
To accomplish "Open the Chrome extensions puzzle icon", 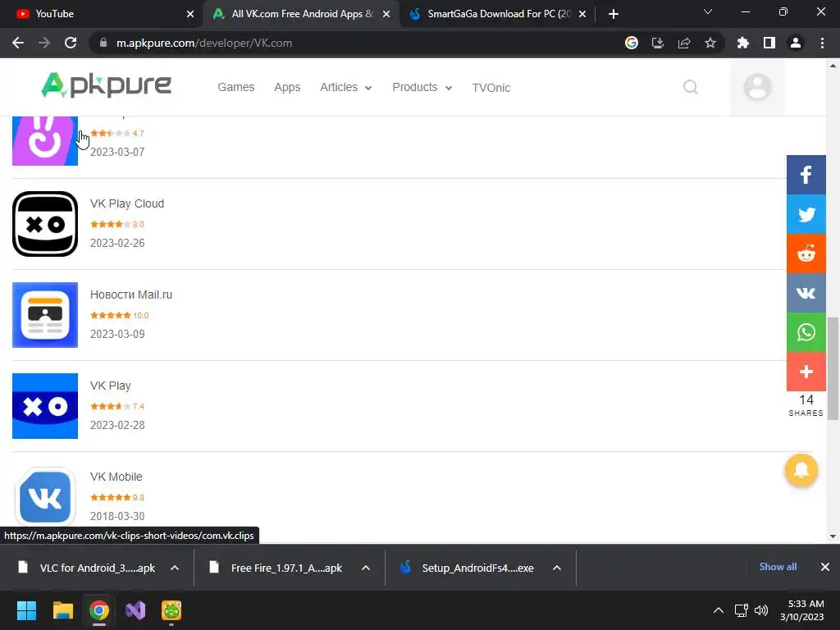I will (x=742, y=43).
